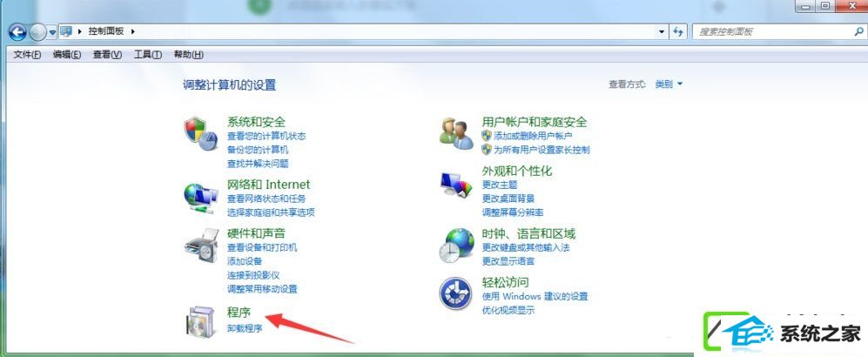Expand the 类别 view-by dropdown
This screenshot has width=868, height=357.
[669, 84]
